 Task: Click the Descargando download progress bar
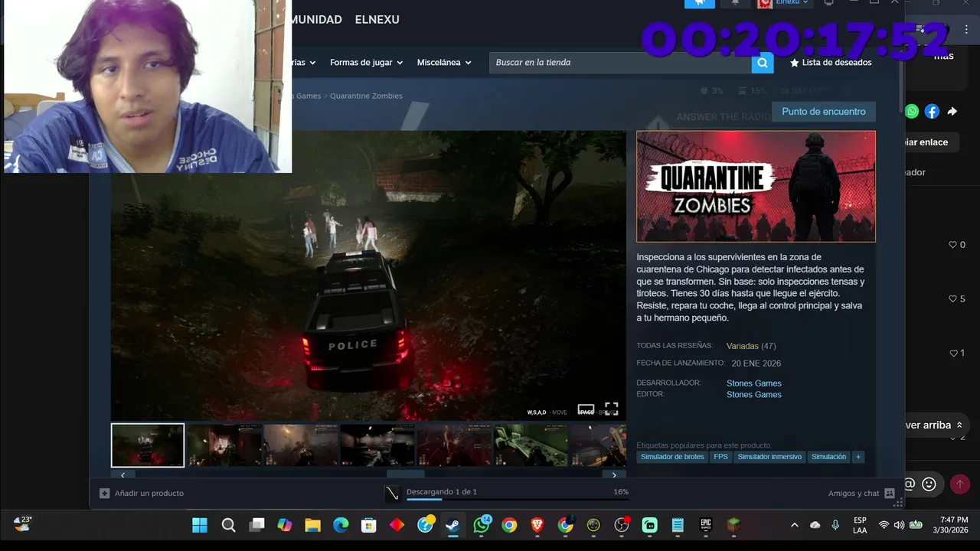(x=518, y=500)
